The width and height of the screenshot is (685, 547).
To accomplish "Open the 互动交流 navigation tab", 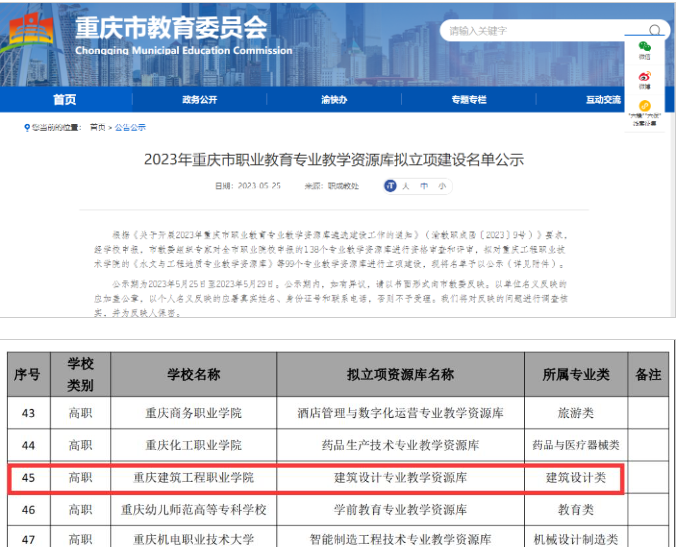I will tap(603, 100).
